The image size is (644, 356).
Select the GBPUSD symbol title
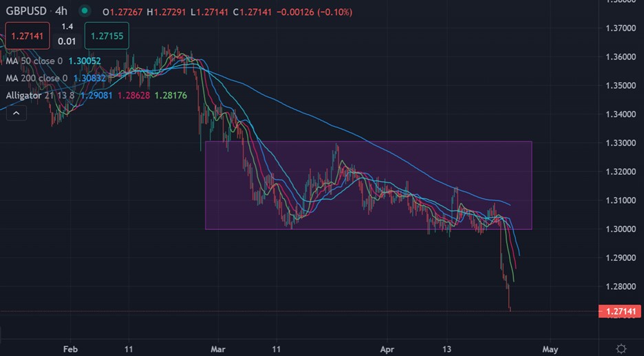point(27,12)
